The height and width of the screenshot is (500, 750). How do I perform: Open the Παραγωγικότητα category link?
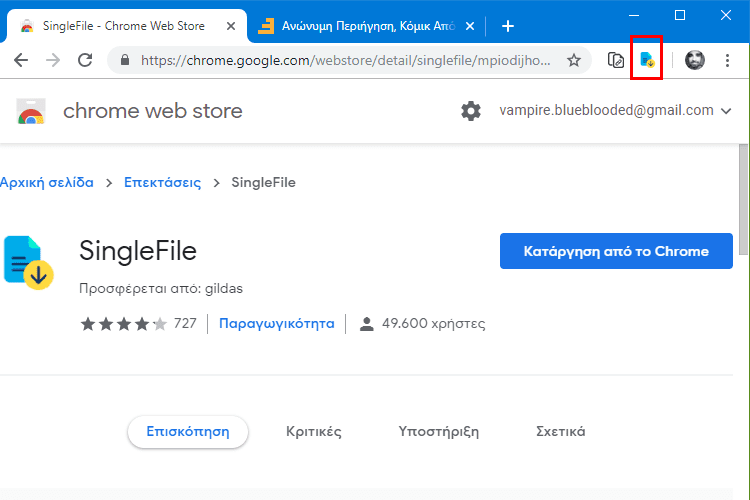coord(276,324)
